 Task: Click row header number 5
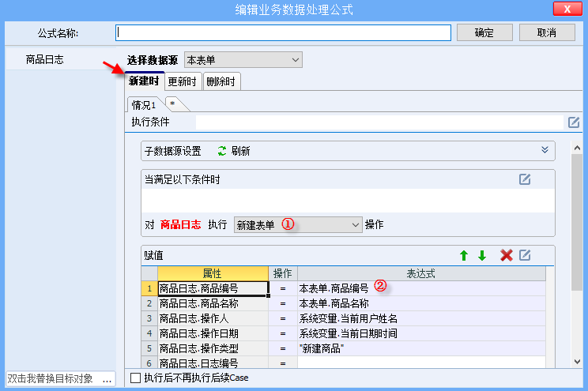pos(149,348)
